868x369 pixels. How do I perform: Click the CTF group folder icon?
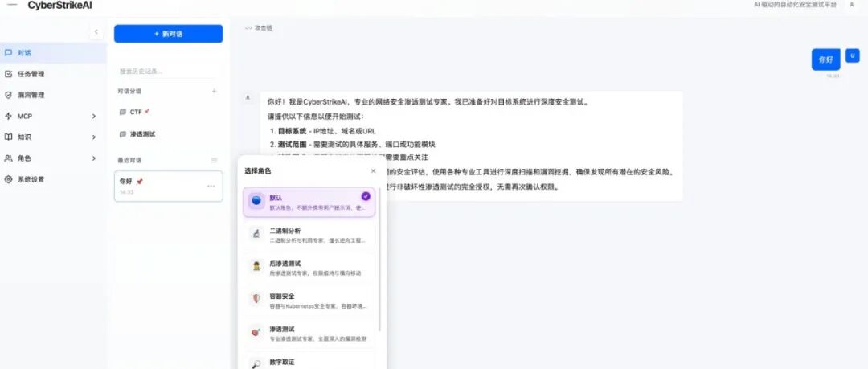[123, 112]
